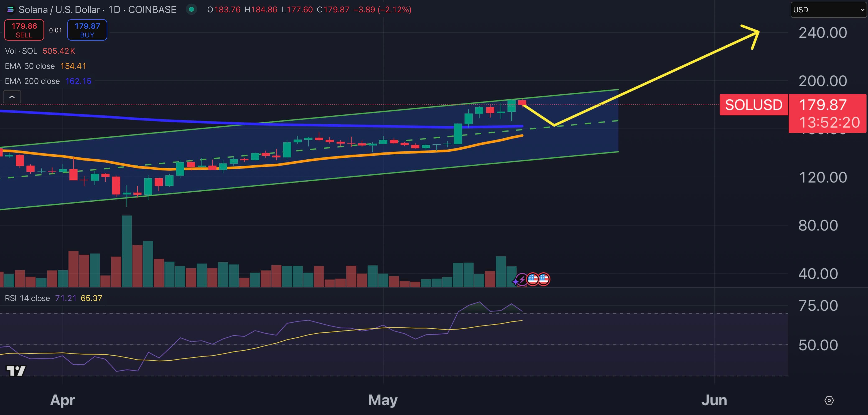Click the Solana / U.S. Dollar symbol title
This screenshot has width=868, height=415.
59,9
